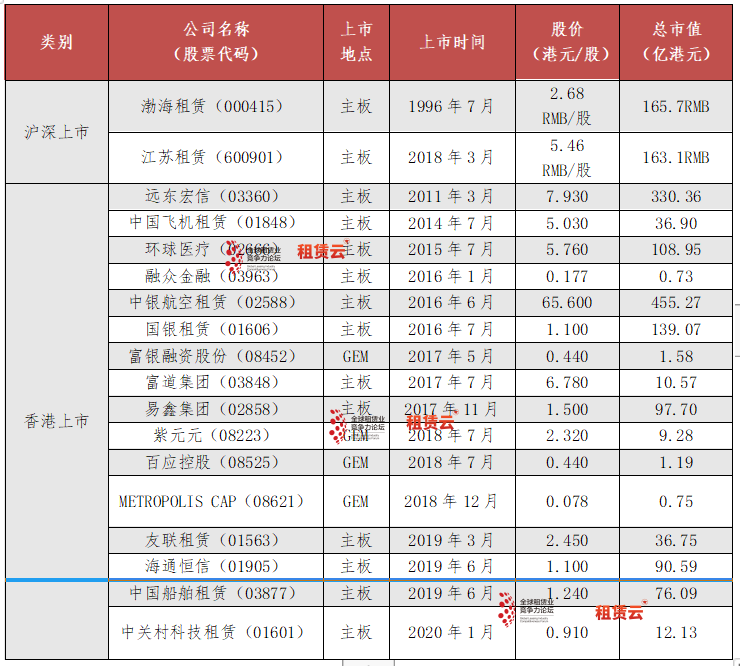This screenshot has height=666, width=740.
Task: Select the 2016 年 6 月 listing date
Action: 452,303
